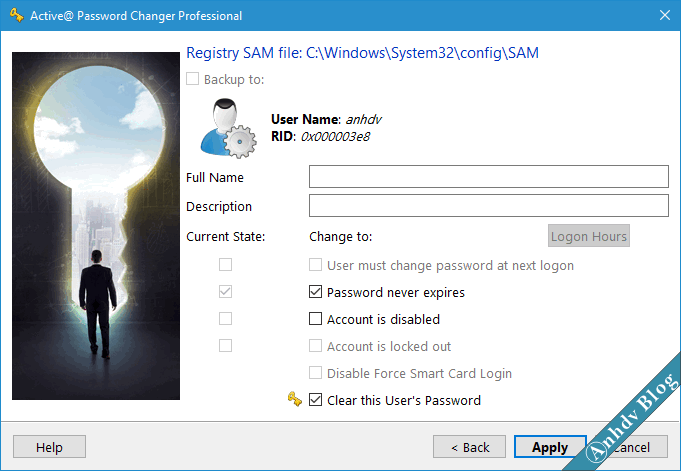This screenshot has width=681, height=471.
Task: Focus the Description input field
Action: click(489, 206)
